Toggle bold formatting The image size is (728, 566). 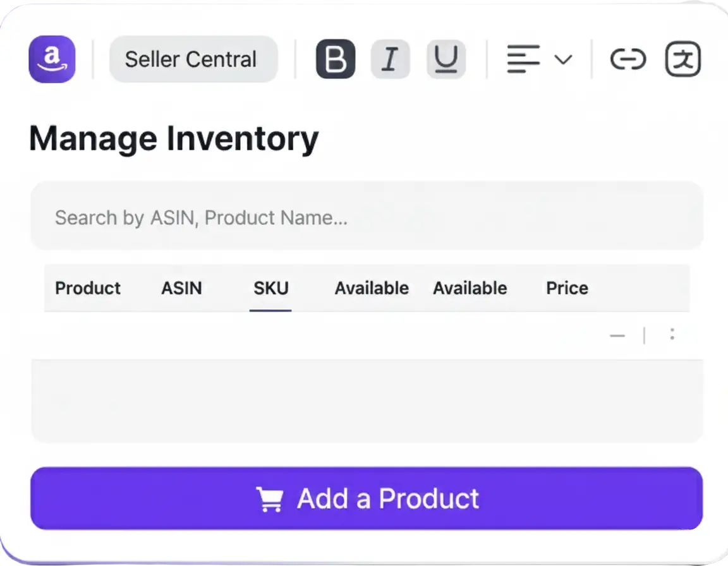coord(335,59)
